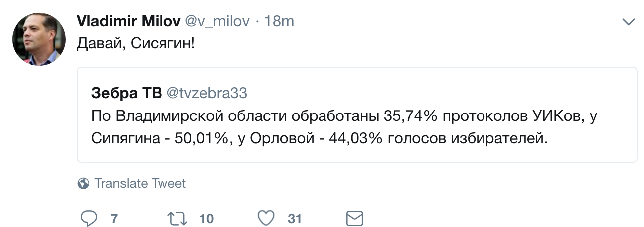The height and width of the screenshot is (227, 644).
Task: Click the like count 31
Action: pyautogui.click(x=295, y=219)
